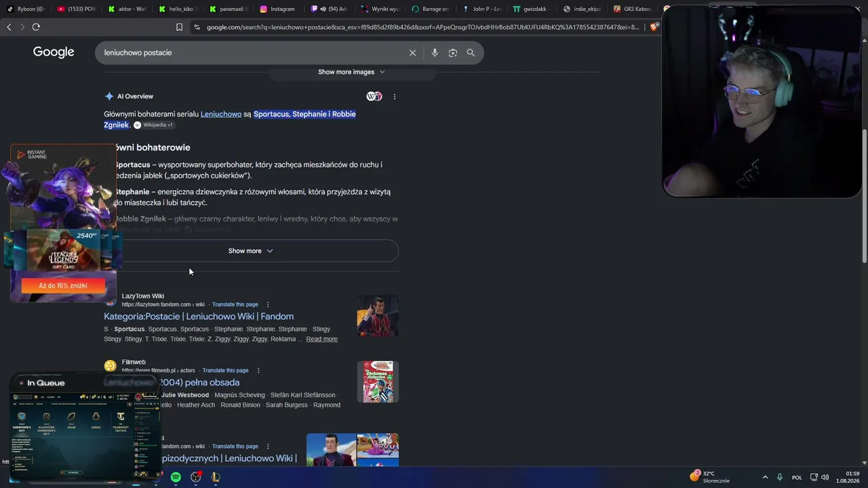Translate the LazyTown Wiki result page
The height and width of the screenshot is (488, 868).
[235, 304]
